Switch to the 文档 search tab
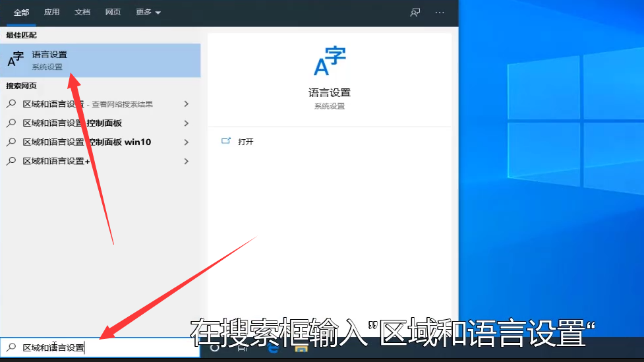Screen dimensions: 644x362 [x=82, y=13]
